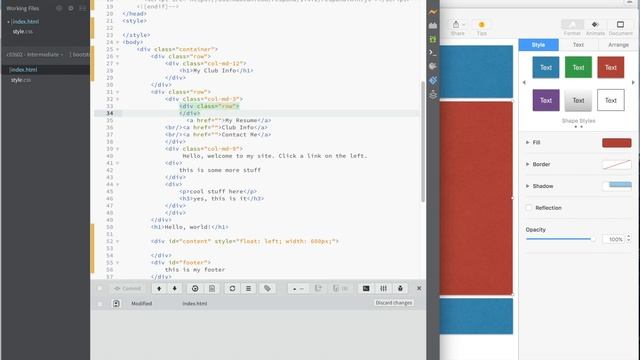Click the bottom icon in Brackets right toolbar

pyautogui.click(x=433, y=94)
